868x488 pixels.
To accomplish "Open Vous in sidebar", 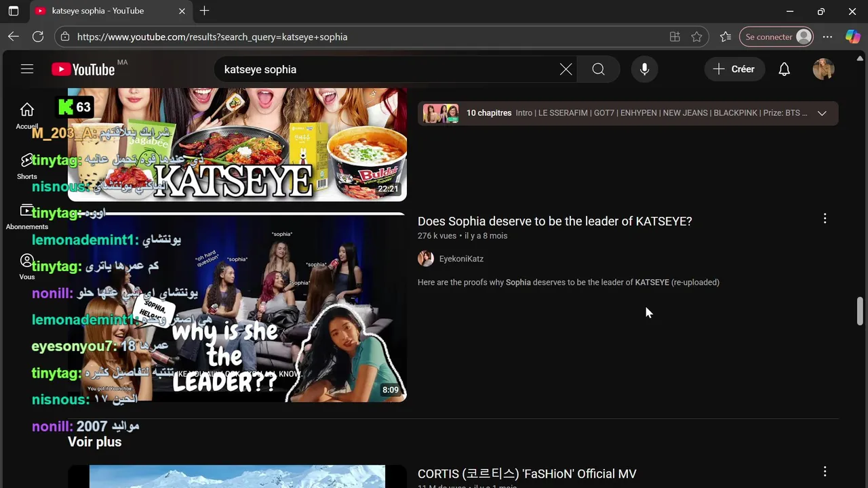I will pos(27,267).
